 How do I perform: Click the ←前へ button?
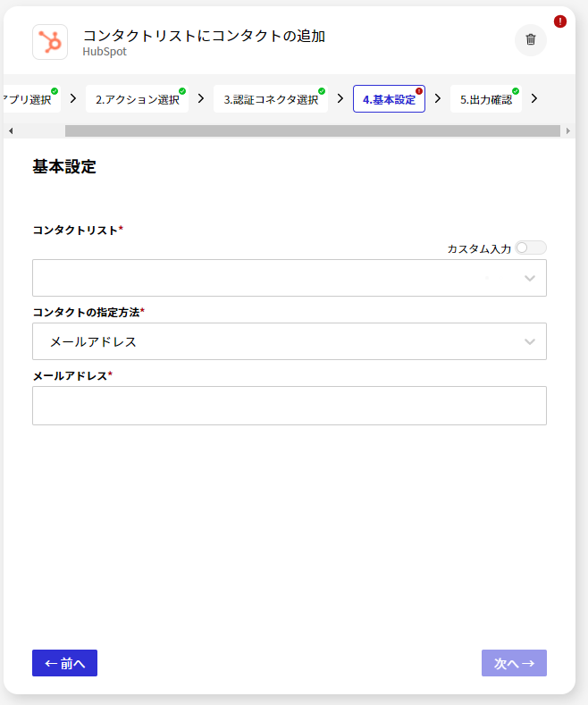click(64, 663)
